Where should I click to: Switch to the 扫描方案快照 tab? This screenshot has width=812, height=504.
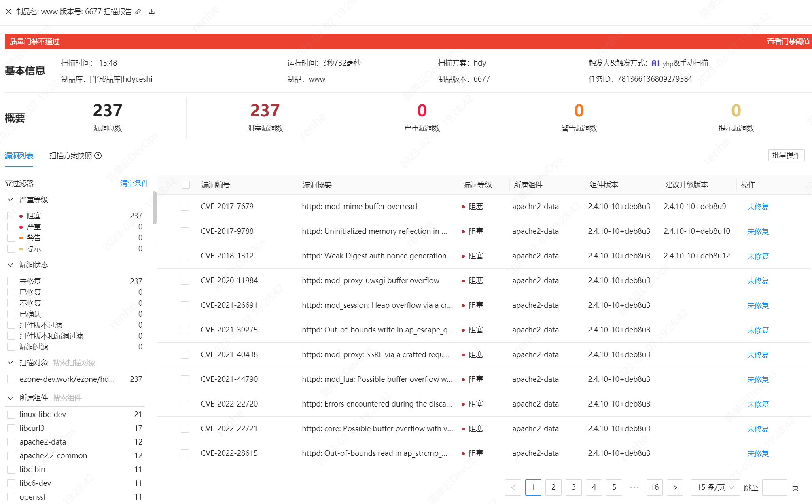(x=71, y=156)
